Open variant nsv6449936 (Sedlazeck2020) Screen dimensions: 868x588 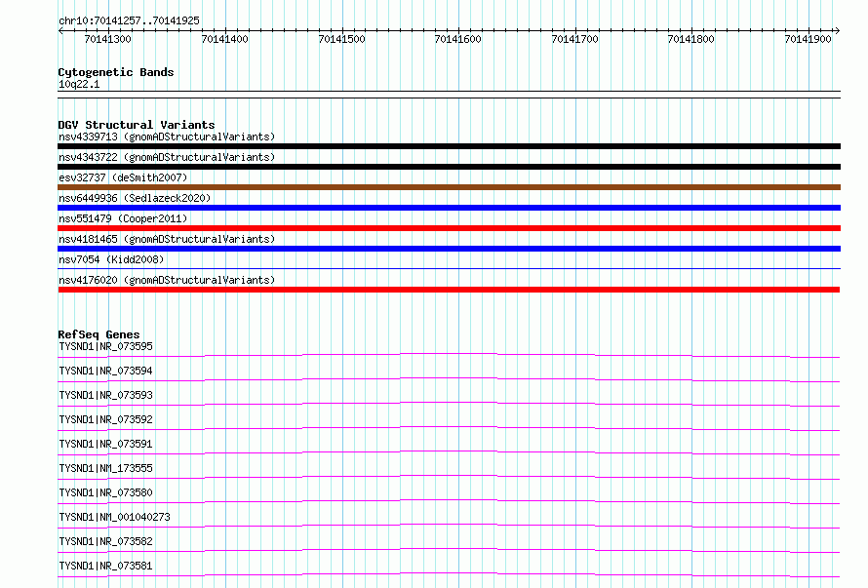point(135,198)
